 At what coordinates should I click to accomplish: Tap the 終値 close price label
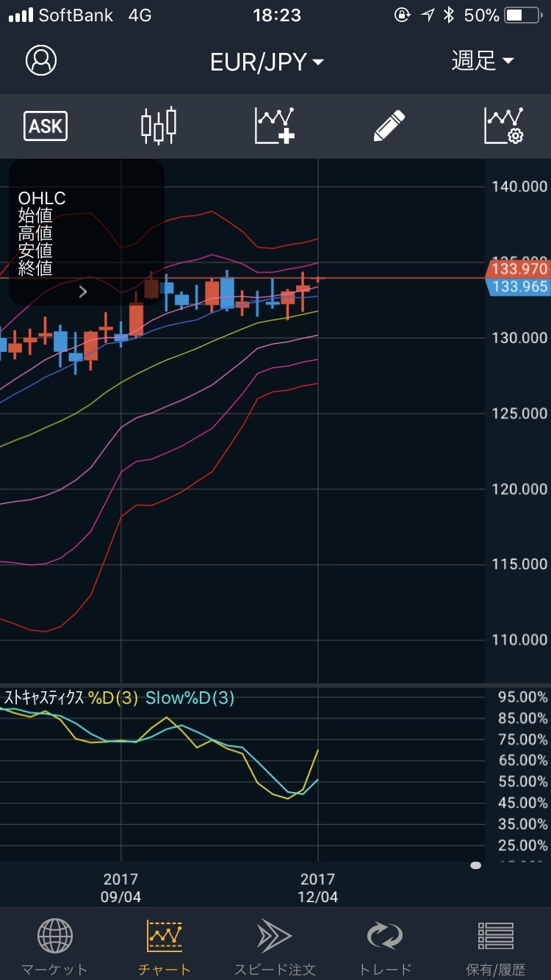click(x=35, y=268)
